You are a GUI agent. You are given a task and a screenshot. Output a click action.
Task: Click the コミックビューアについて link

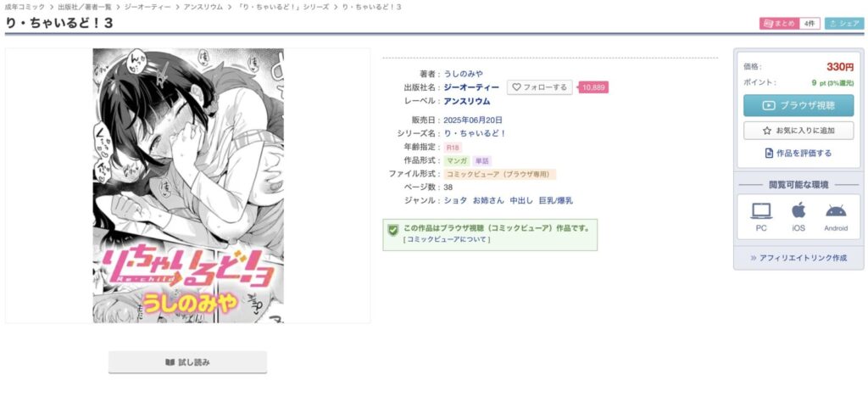447,239
